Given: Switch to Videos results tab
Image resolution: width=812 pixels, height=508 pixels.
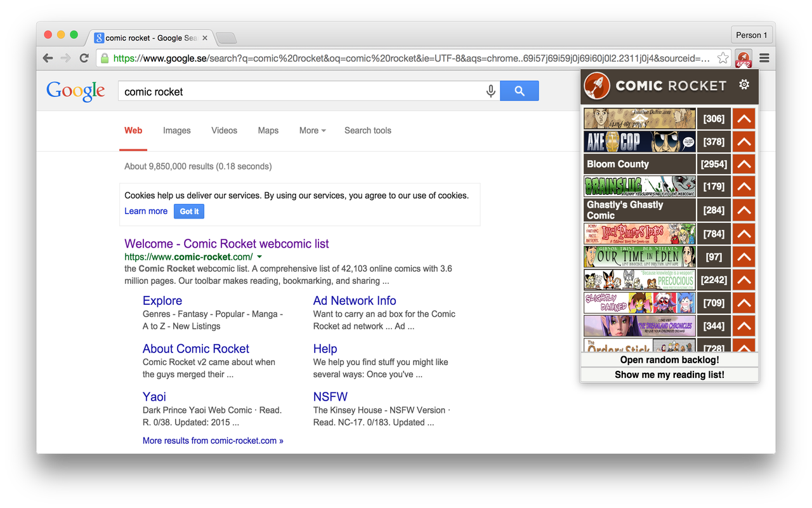Looking at the screenshot, I should [x=224, y=131].
